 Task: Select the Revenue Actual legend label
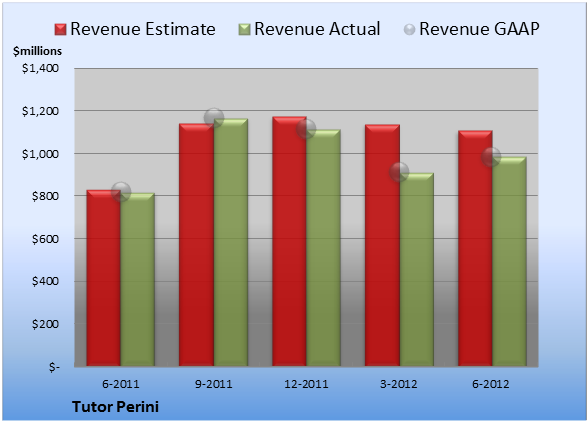pos(317,29)
